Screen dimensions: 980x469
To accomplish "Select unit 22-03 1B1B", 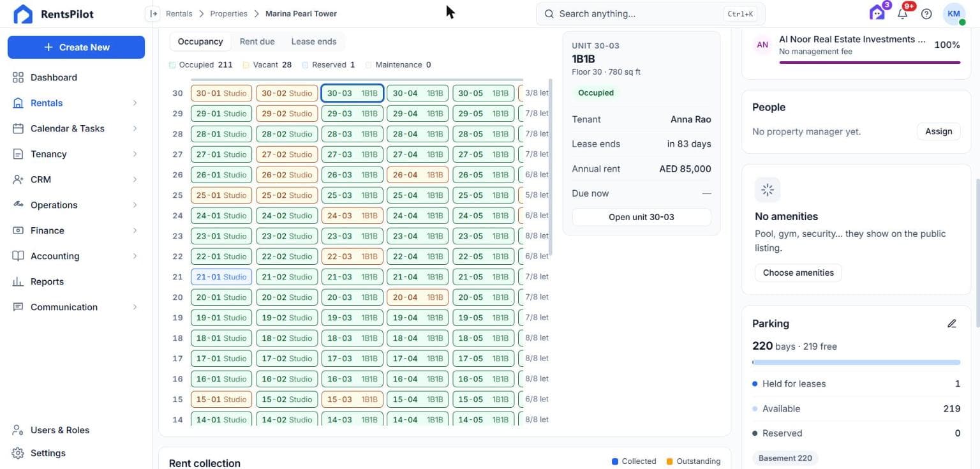I will pyautogui.click(x=352, y=257).
